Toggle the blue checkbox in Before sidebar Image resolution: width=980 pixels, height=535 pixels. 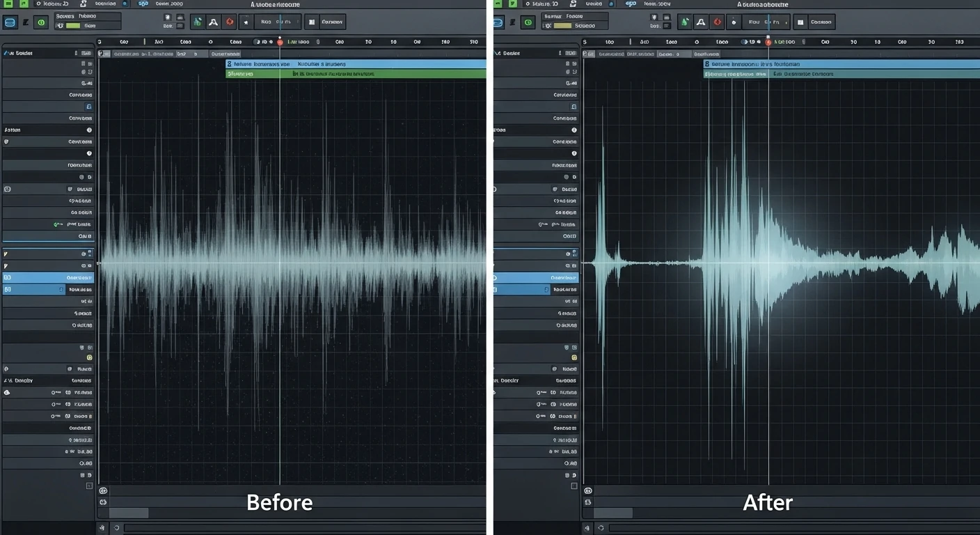coord(88,107)
